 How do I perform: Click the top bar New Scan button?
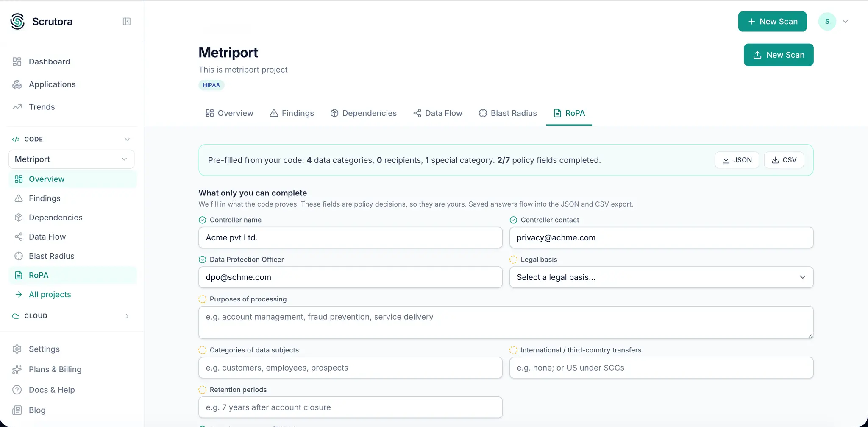point(772,21)
